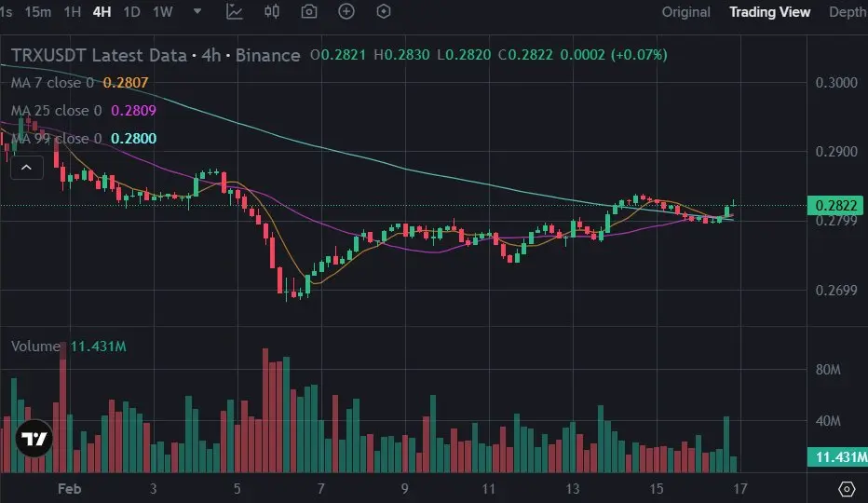Click the MA 7 close indicator label
The image size is (868, 503).
(x=52, y=83)
